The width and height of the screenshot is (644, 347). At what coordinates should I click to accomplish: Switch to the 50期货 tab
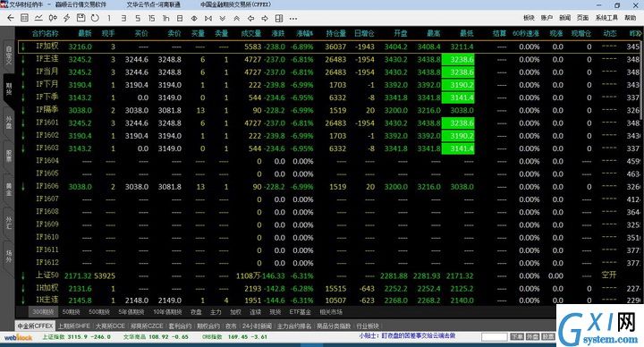72,312
